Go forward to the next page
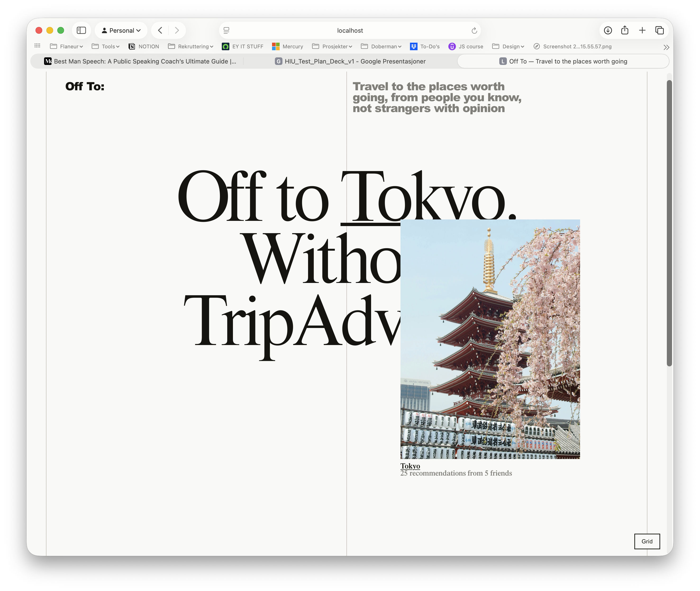 click(x=177, y=31)
